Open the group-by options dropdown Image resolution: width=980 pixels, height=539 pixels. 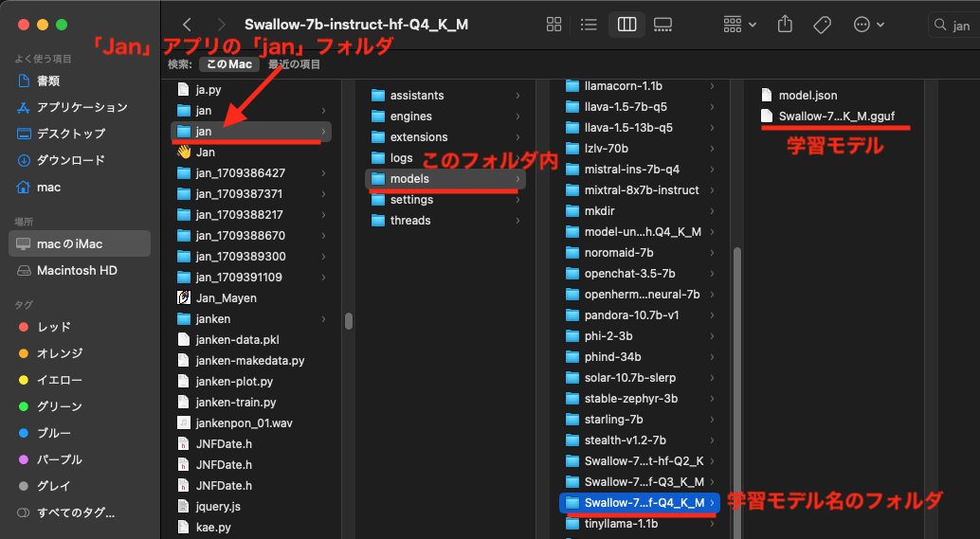pos(739,25)
